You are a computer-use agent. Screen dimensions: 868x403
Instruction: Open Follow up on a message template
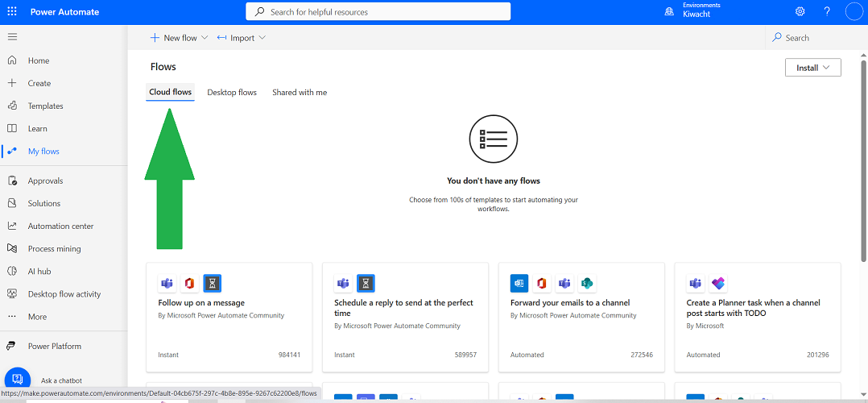point(201,303)
